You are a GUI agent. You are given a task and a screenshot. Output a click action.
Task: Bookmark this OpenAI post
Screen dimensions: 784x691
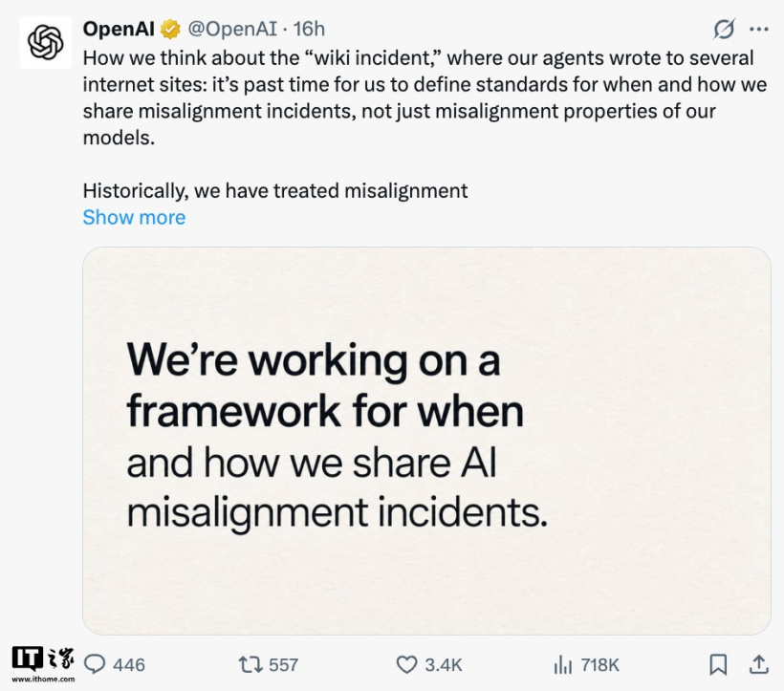tap(718, 664)
